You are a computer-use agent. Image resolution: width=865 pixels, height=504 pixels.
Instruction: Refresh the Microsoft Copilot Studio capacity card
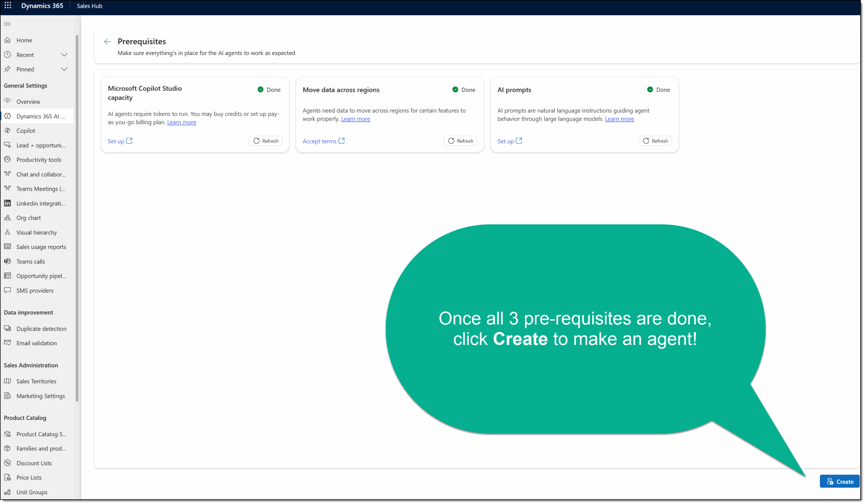(265, 141)
